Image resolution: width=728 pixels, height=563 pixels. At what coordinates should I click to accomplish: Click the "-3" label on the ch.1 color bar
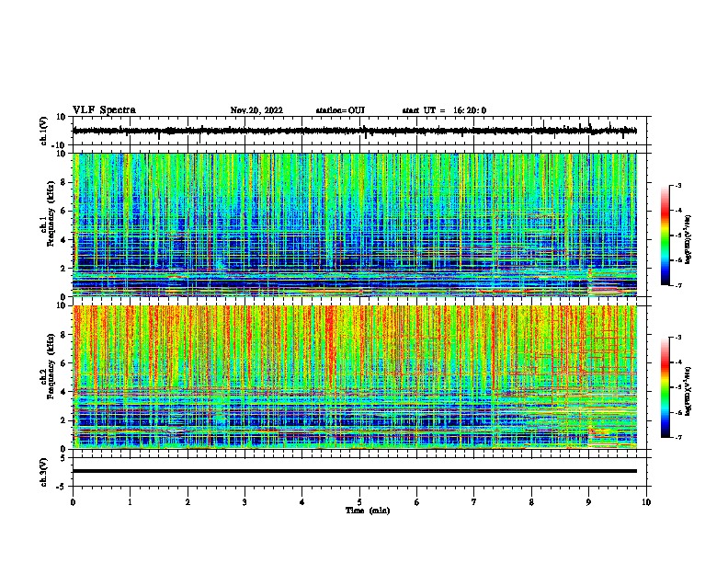677,186
